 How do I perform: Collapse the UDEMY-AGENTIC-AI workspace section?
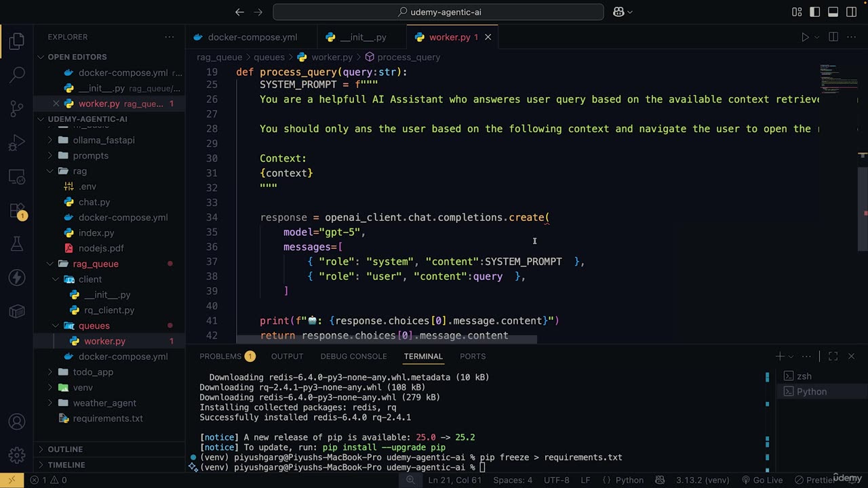click(110, 119)
